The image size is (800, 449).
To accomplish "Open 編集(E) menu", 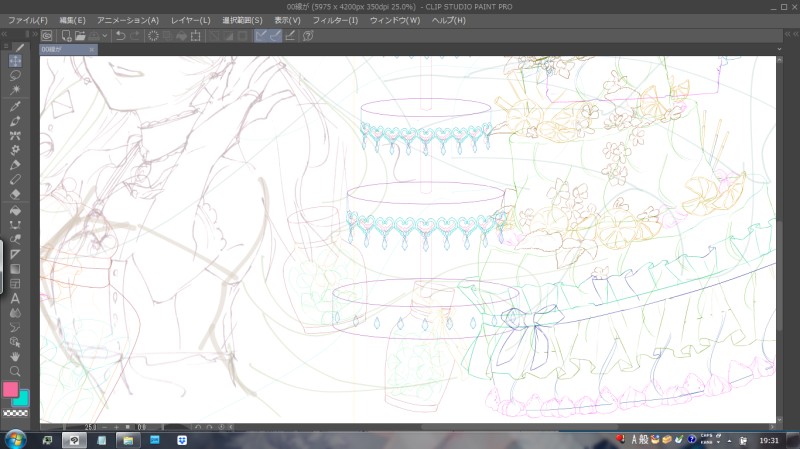I will [x=72, y=20].
